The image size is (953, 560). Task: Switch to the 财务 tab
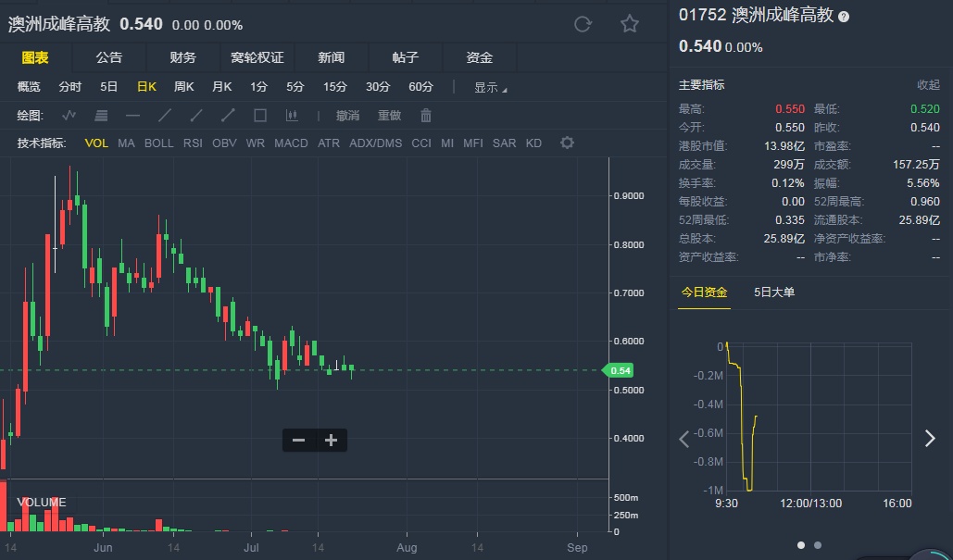(x=182, y=57)
